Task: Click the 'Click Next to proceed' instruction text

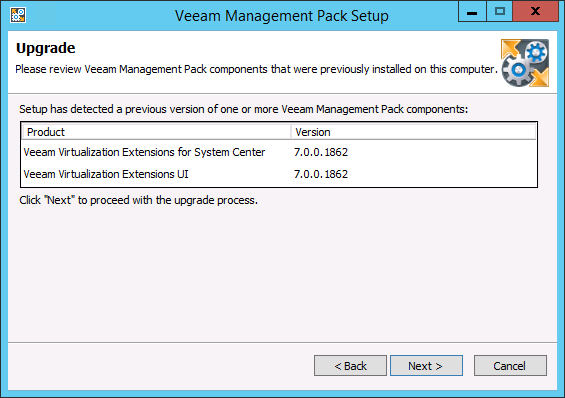Action: point(139,200)
